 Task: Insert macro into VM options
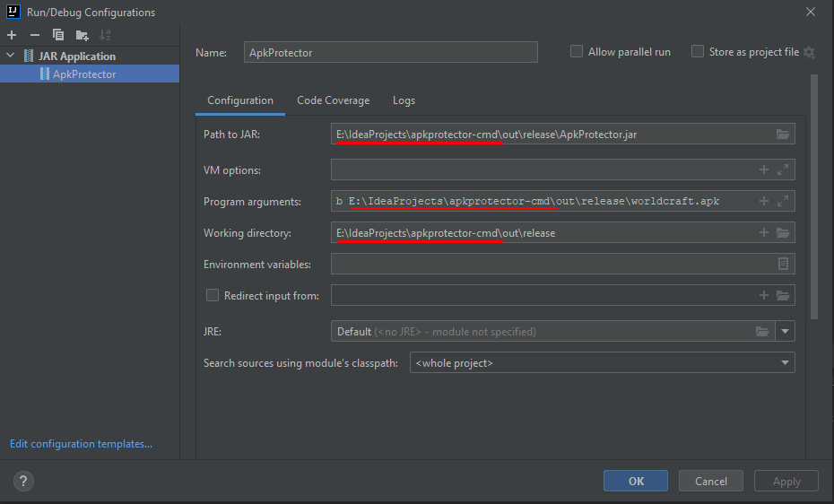click(764, 169)
